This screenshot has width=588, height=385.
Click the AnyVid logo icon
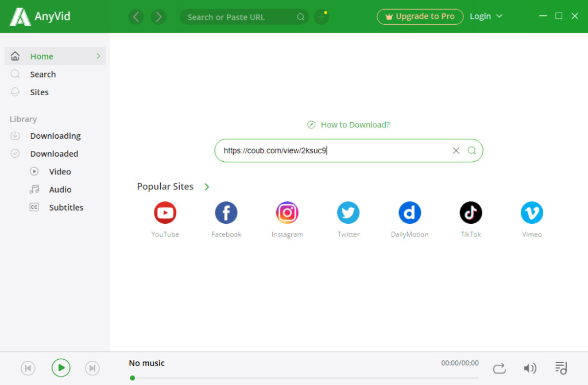pos(20,17)
